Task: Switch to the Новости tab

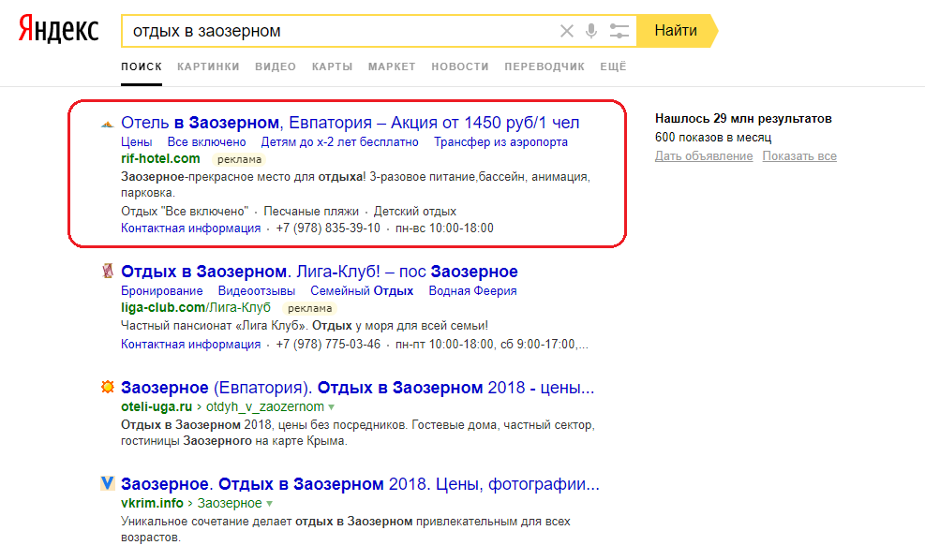Action: coord(460,66)
